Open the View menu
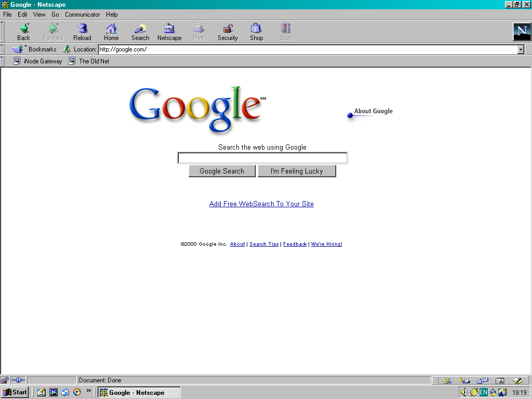This screenshot has height=399, width=532. coord(39,15)
